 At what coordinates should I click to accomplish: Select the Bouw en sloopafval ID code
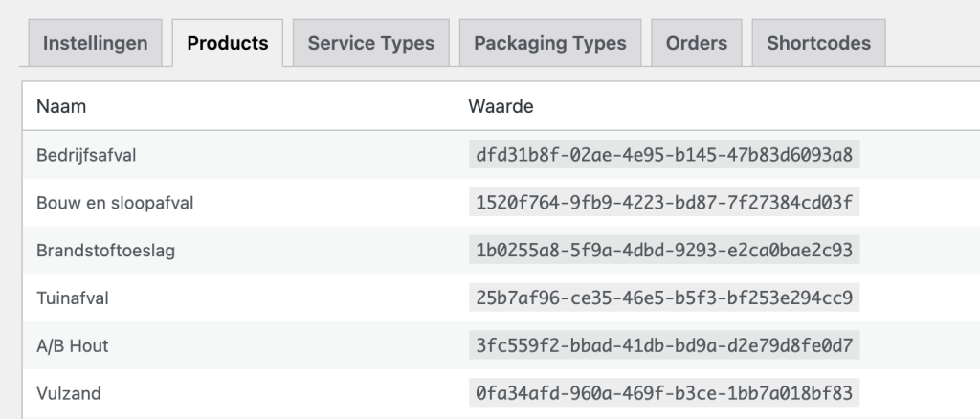[x=663, y=203]
